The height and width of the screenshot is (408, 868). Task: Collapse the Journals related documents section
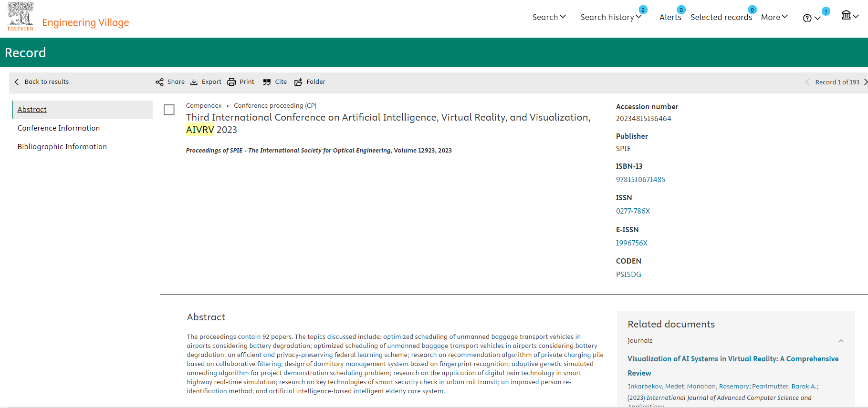coord(841,341)
